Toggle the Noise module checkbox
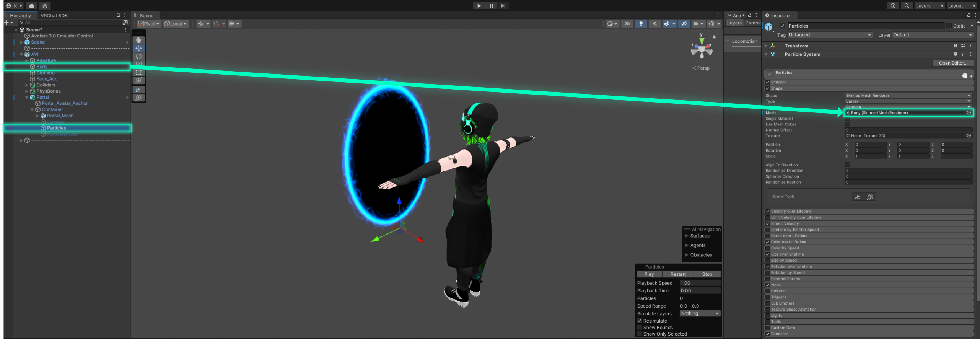This screenshot has width=980, height=339. [x=768, y=285]
